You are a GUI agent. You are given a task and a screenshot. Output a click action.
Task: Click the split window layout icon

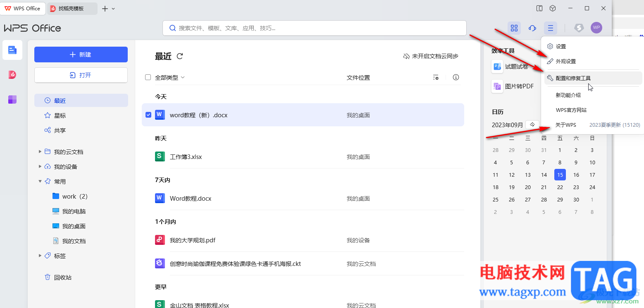(539, 8)
